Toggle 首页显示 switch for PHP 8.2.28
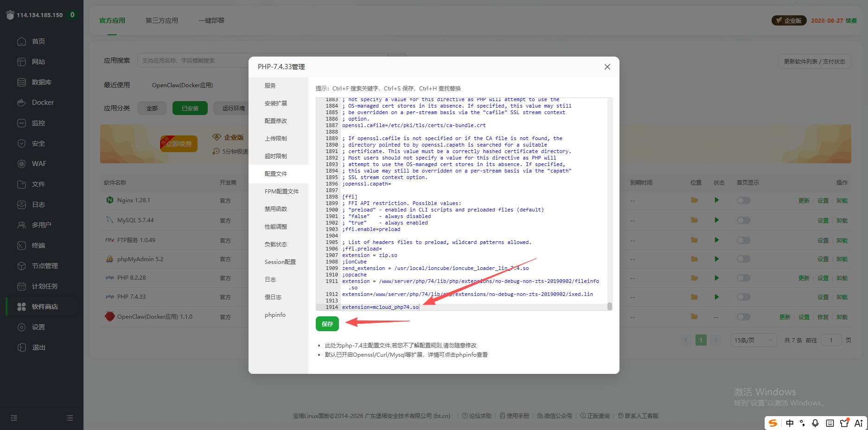 (x=744, y=278)
